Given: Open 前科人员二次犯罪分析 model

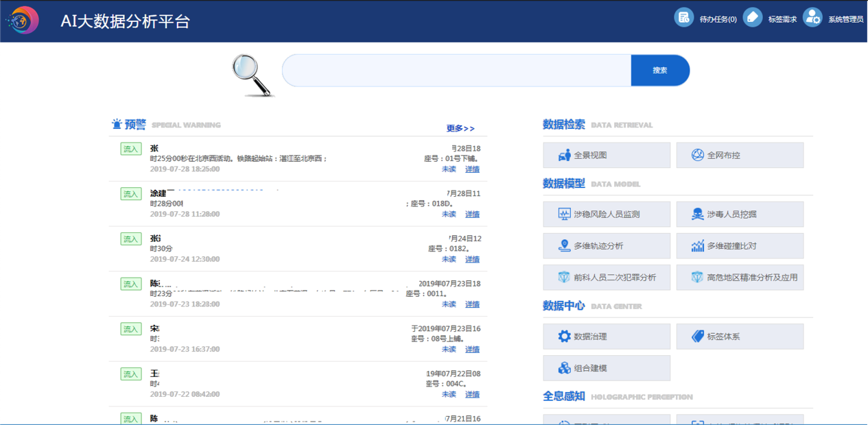Looking at the screenshot, I should (606, 278).
